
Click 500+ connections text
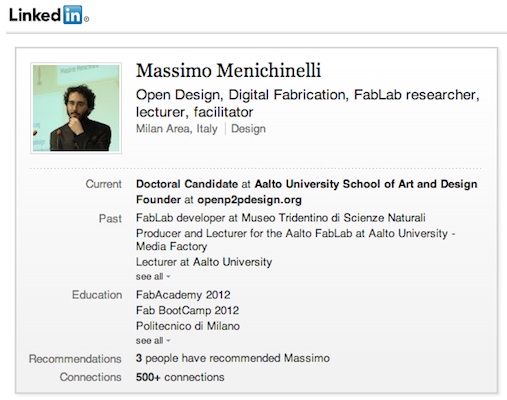pos(180,377)
